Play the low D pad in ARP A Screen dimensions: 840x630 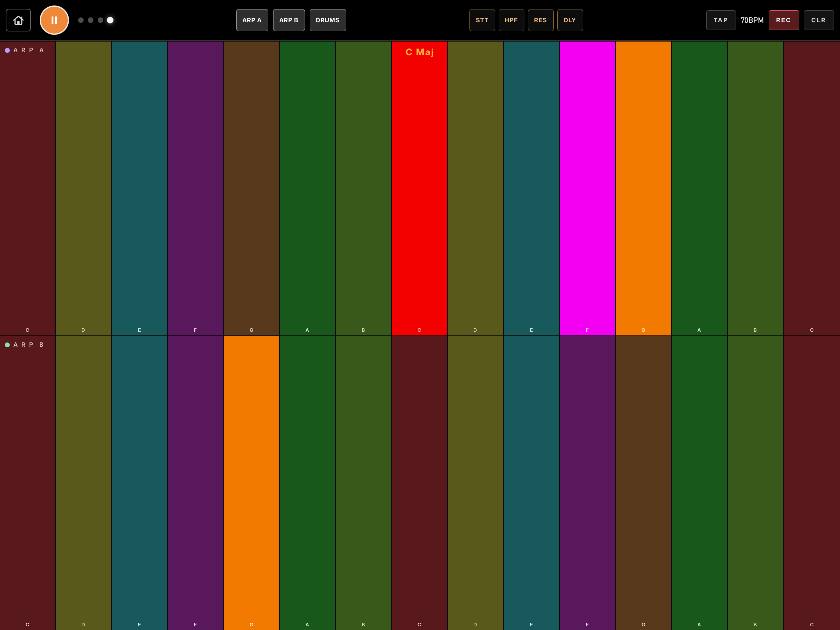click(83, 188)
